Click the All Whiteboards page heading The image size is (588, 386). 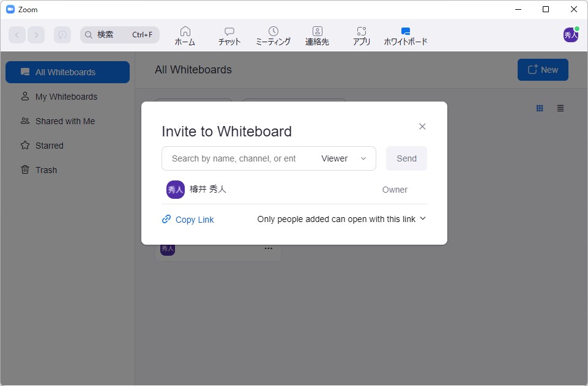coord(193,70)
